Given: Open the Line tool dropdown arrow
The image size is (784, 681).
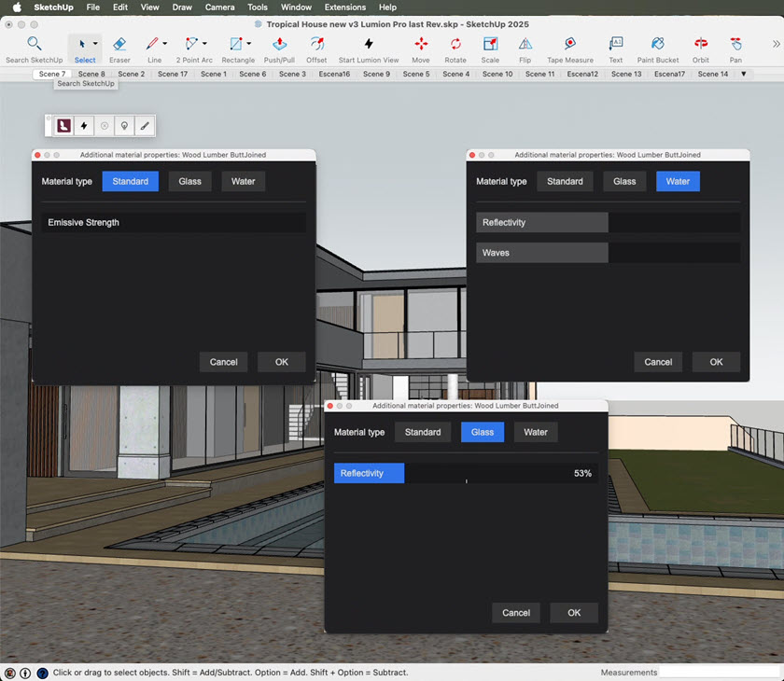Looking at the screenshot, I should coord(165,44).
